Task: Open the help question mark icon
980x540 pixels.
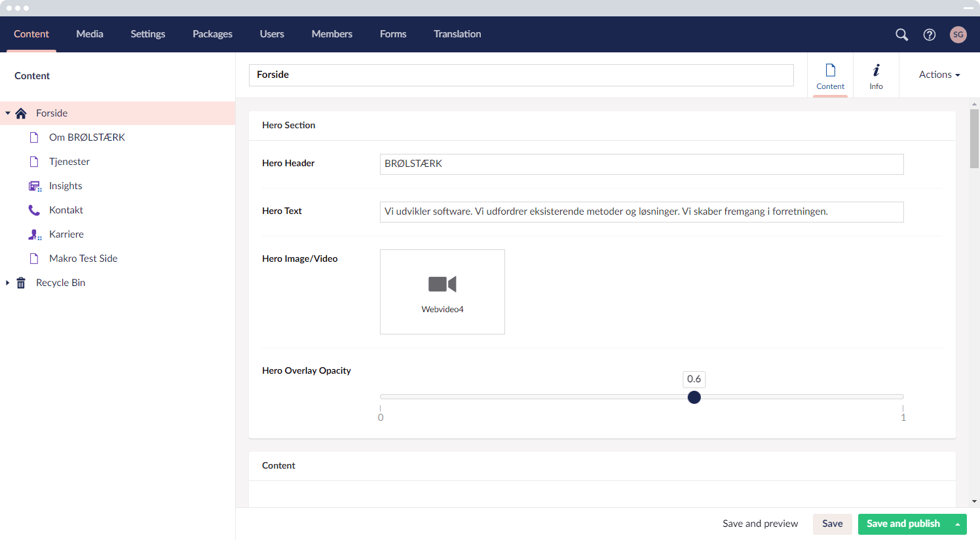Action: (929, 35)
